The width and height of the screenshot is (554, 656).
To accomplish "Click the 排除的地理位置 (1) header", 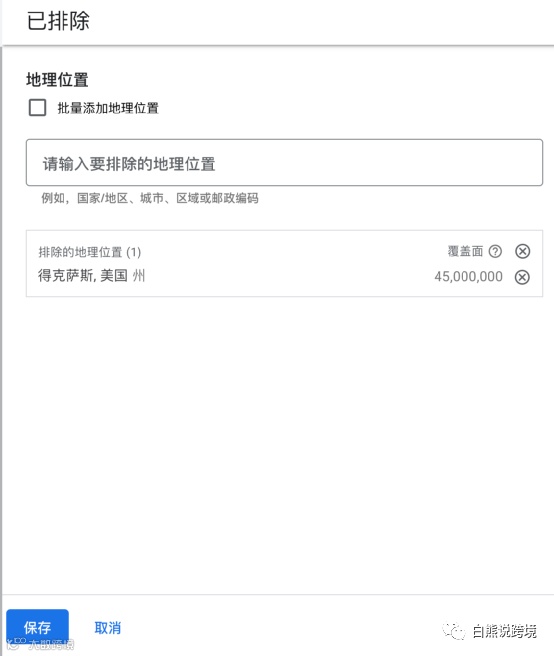I will 90,252.
